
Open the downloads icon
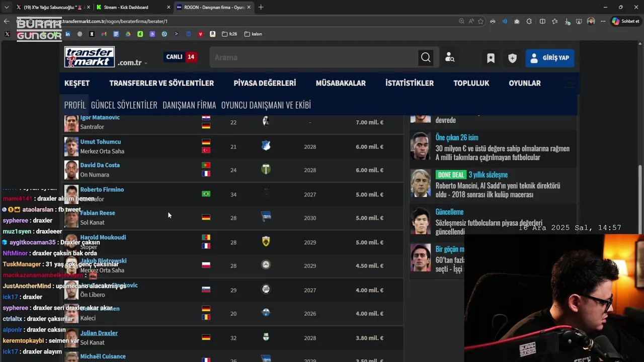568,21
